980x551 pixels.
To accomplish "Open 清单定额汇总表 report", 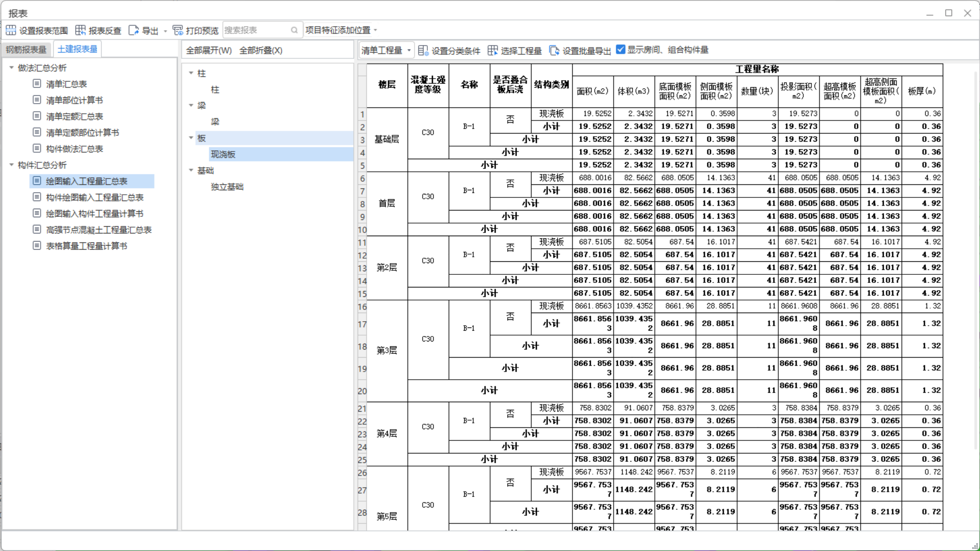I will pos(75,116).
